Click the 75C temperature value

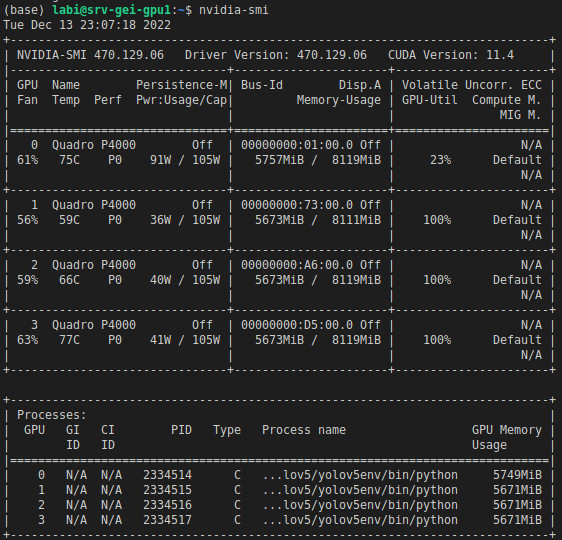(x=70, y=160)
